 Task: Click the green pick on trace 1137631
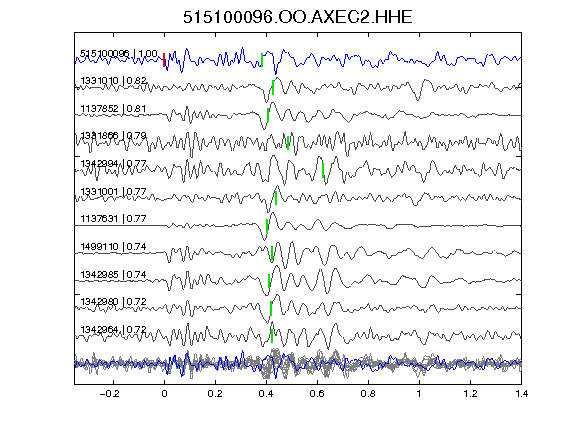(x=267, y=226)
